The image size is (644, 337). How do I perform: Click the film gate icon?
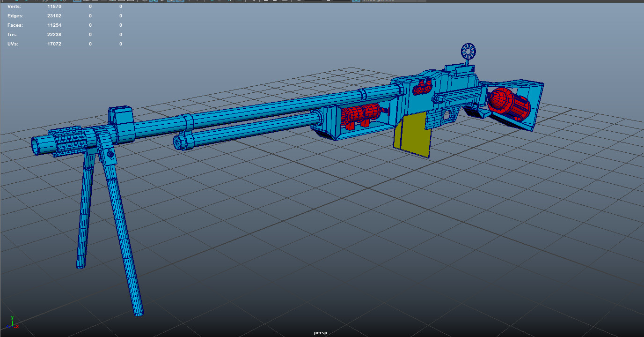[86, 2]
